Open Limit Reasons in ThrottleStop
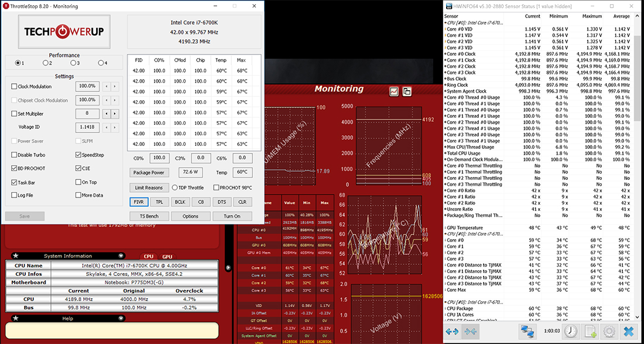 [x=149, y=188]
